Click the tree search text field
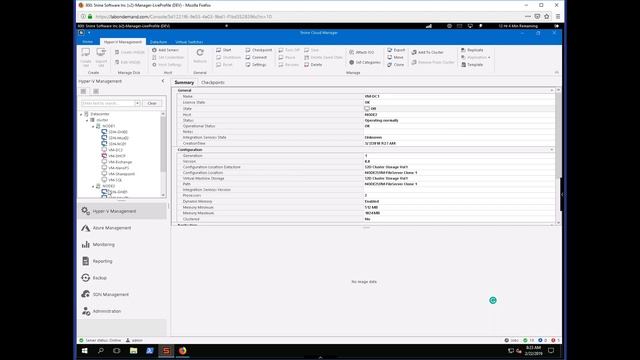Screen dimensions: 640x360 click(107, 103)
